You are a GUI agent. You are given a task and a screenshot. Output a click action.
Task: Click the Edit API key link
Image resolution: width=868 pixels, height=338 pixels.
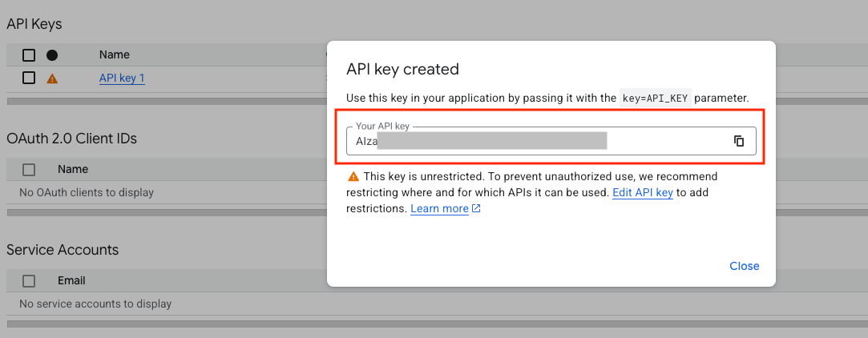tap(642, 192)
